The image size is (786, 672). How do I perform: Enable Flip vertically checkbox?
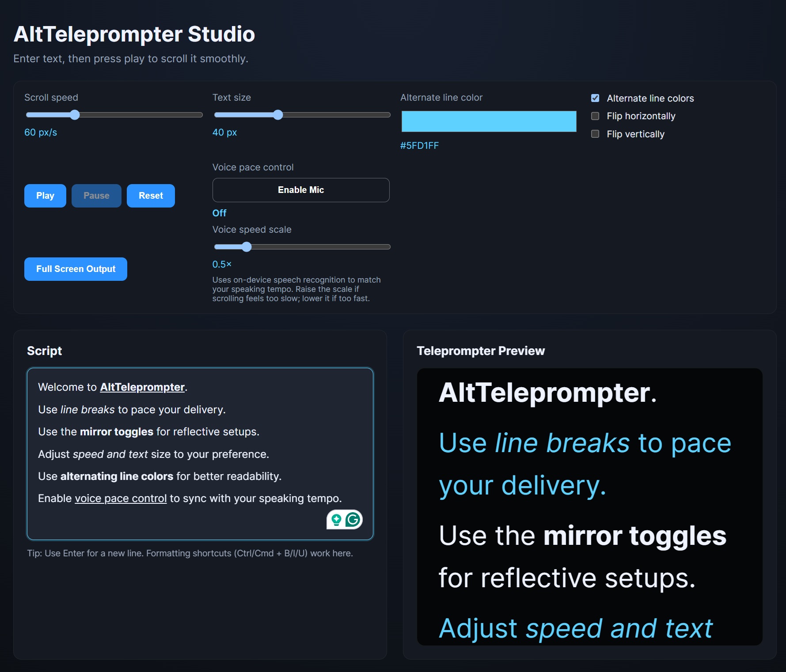(595, 134)
